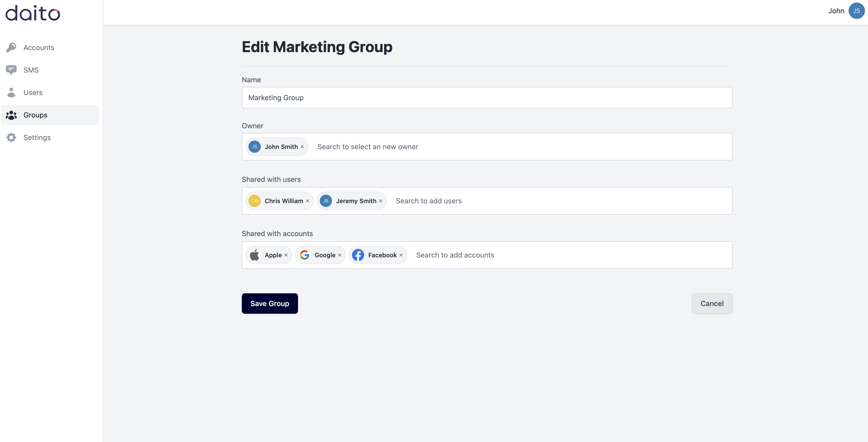The height and width of the screenshot is (442, 868).
Task: Click the Cancel button
Action: (712, 304)
